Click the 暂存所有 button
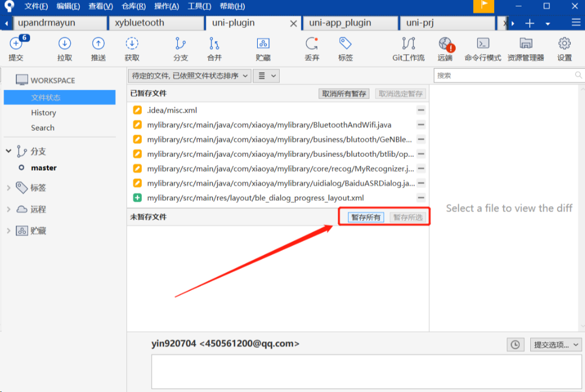585x392 pixels. click(x=366, y=217)
